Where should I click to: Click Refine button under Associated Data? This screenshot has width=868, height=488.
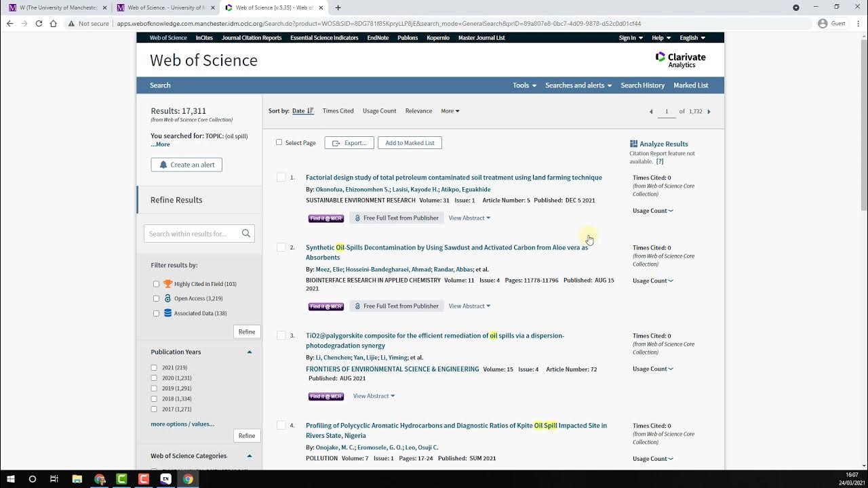pos(247,331)
